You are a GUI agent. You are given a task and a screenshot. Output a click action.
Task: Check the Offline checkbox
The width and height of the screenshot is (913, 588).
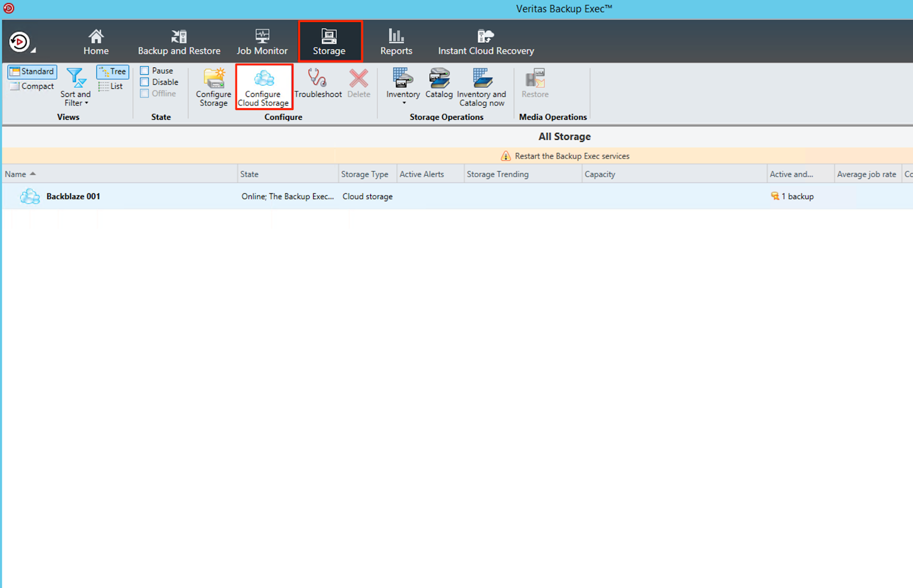(145, 94)
